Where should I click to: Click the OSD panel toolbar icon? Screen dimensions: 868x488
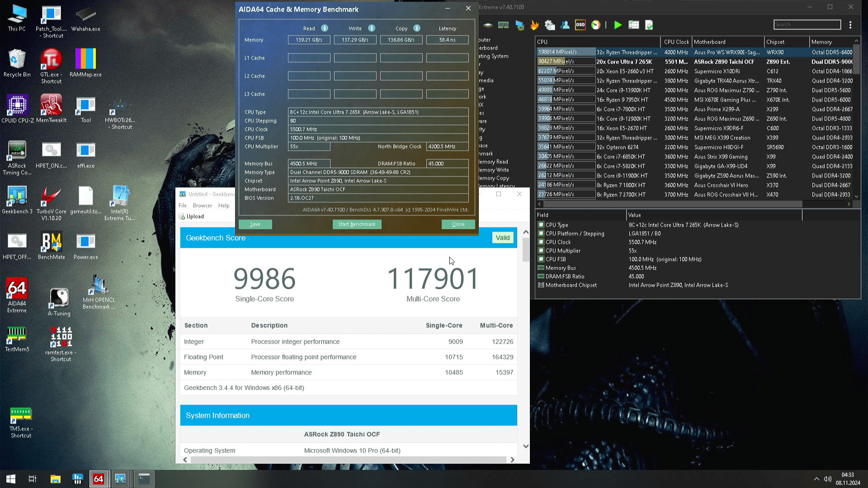tap(580, 25)
